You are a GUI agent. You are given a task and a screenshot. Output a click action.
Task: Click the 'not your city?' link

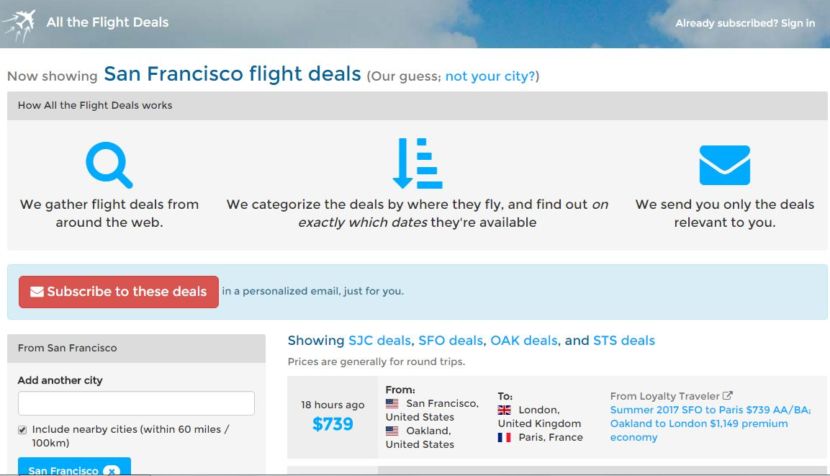tap(490, 76)
